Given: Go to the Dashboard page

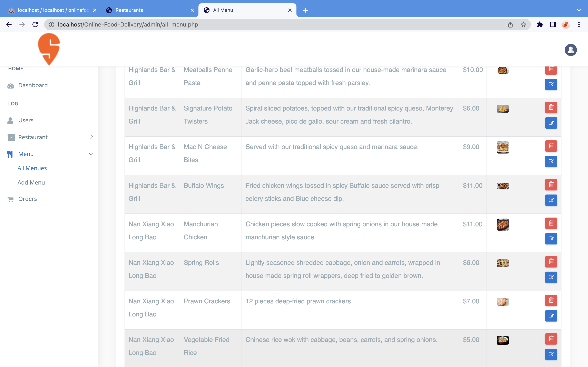Looking at the screenshot, I should point(33,85).
